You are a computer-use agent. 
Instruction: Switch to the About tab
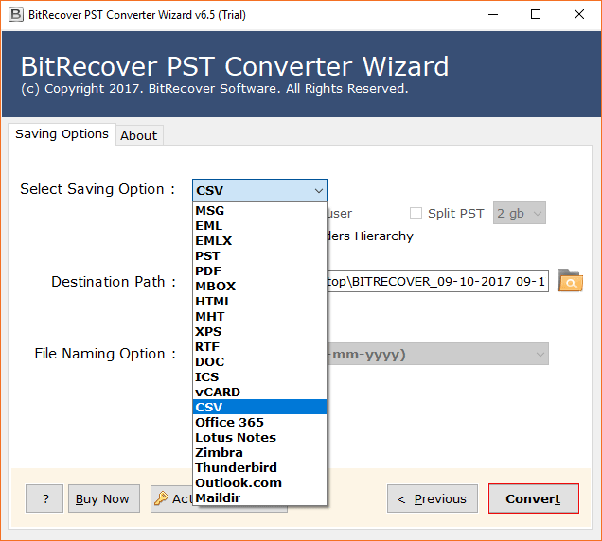pyautogui.click(x=139, y=135)
